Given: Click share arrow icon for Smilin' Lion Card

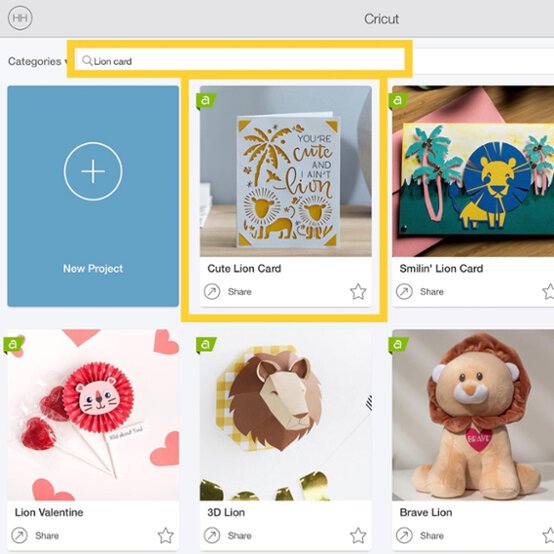Looking at the screenshot, I should (x=404, y=291).
